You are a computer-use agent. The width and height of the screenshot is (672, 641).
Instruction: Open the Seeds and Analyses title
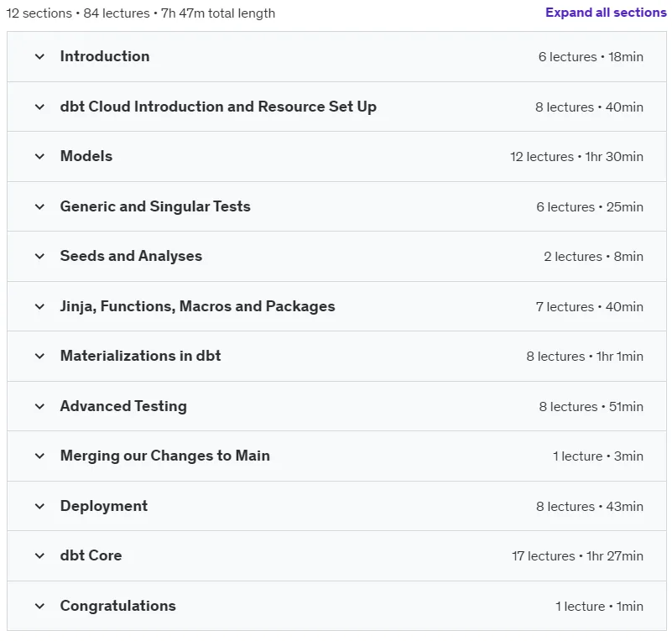[131, 256]
